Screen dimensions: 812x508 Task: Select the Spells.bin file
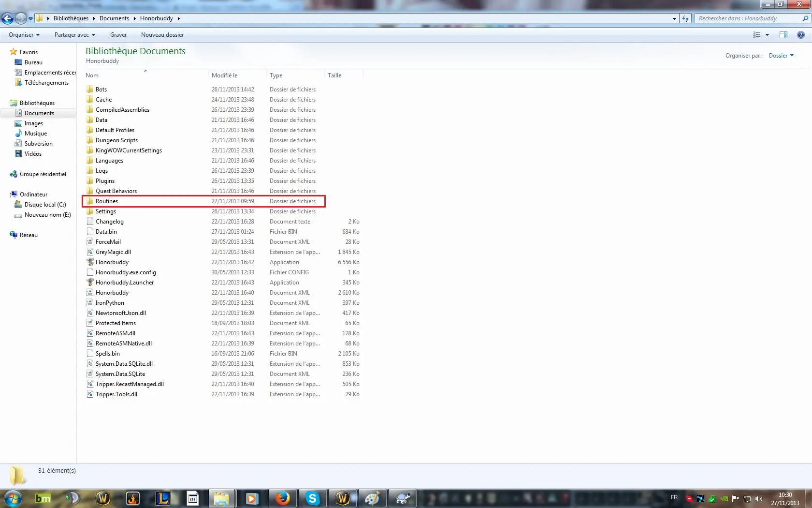click(107, 354)
